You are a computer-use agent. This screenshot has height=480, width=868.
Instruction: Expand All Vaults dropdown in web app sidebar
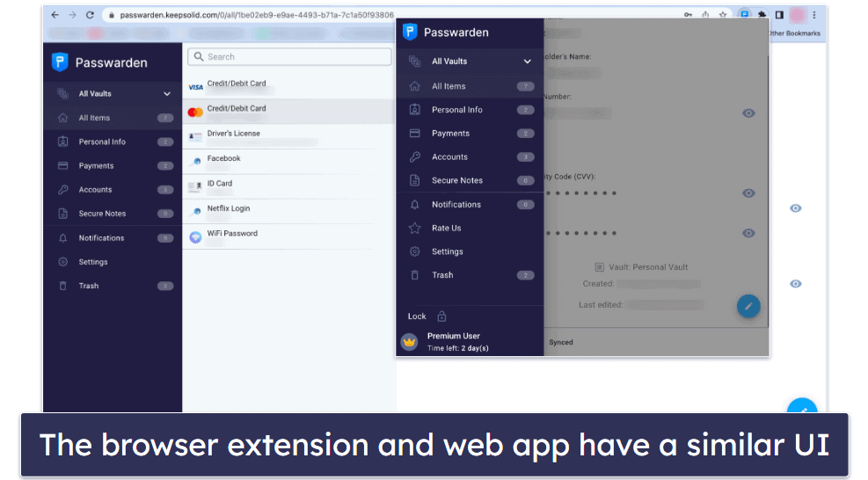click(x=167, y=94)
